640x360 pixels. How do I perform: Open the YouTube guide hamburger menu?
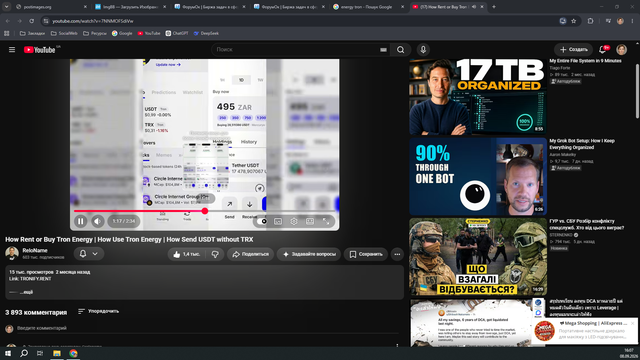(12, 49)
